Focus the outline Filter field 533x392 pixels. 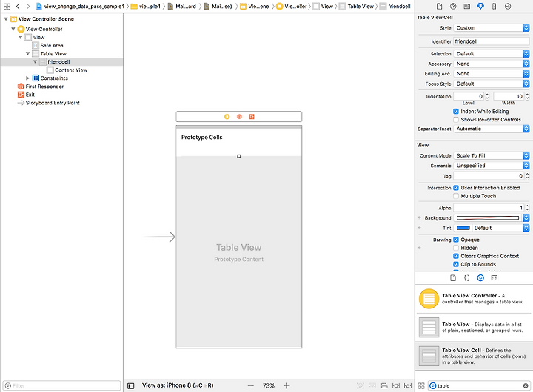tap(62, 385)
